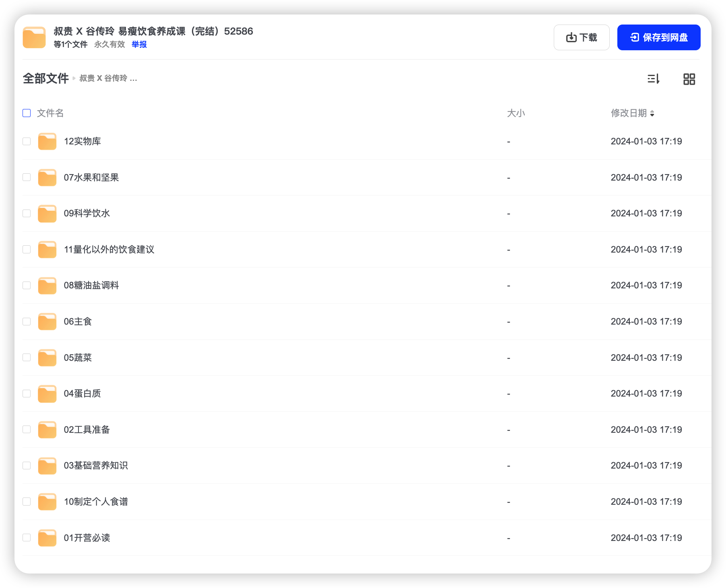The height and width of the screenshot is (588, 726).
Task: Check the box for 04蛋白质
Action: (27, 393)
